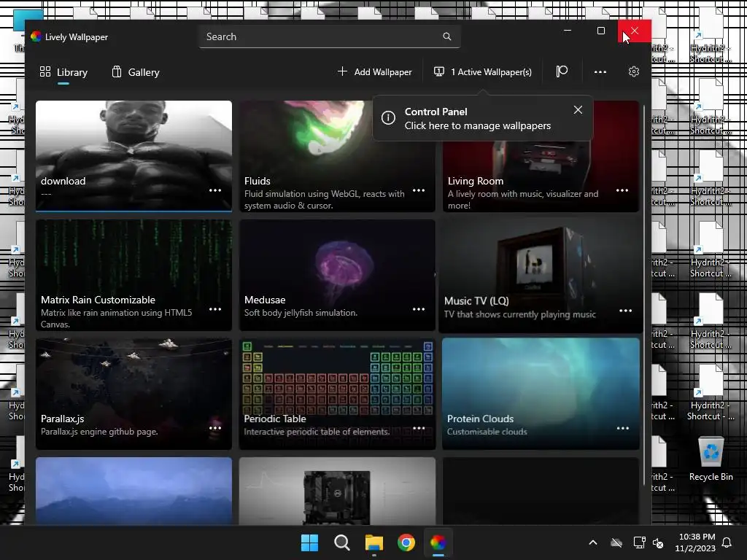Open File Explorer from taskbar
The width and height of the screenshot is (747, 560).
[x=374, y=542]
